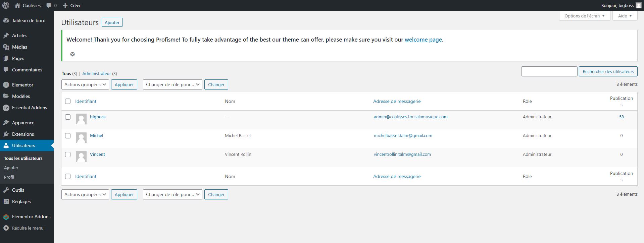Viewport: 644px width, 243px height.
Task: Click the Extensions plug icon
Action: pyautogui.click(x=6, y=134)
